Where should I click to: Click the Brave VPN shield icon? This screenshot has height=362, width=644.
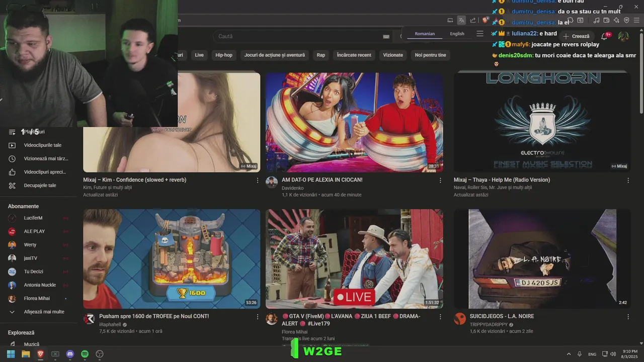(x=626, y=20)
